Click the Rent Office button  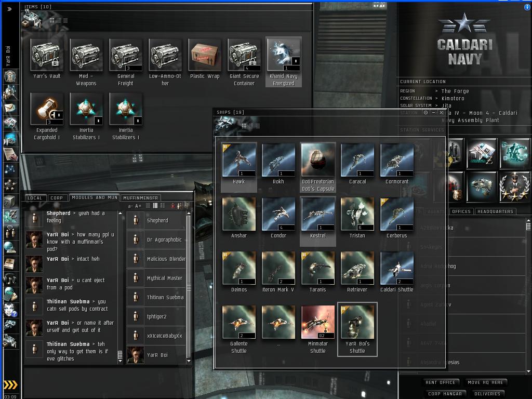[441, 382]
